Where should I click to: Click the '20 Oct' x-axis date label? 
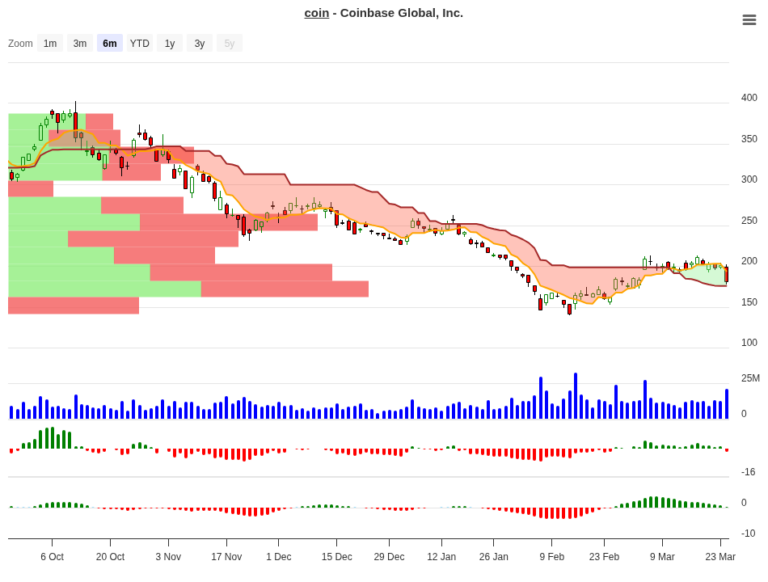coord(110,557)
